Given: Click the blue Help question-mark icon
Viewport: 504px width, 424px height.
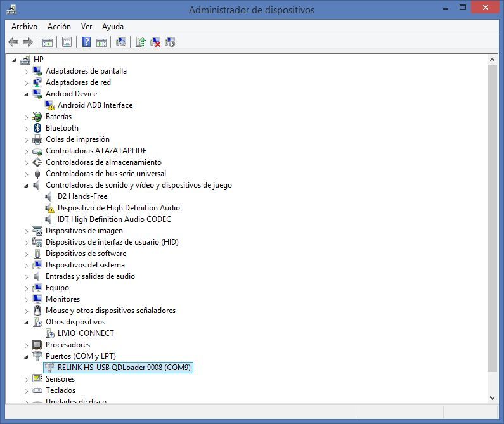Looking at the screenshot, I should tap(86, 42).
